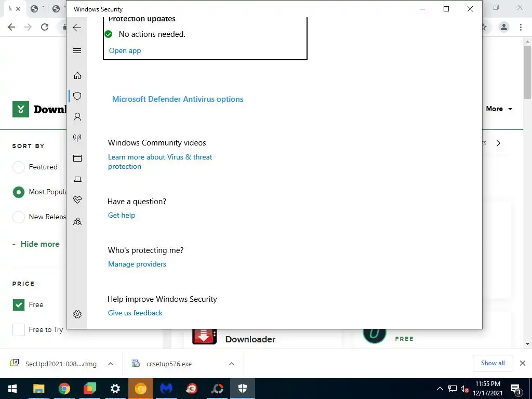Click Show all downloads button

click(x=493, y=363)
